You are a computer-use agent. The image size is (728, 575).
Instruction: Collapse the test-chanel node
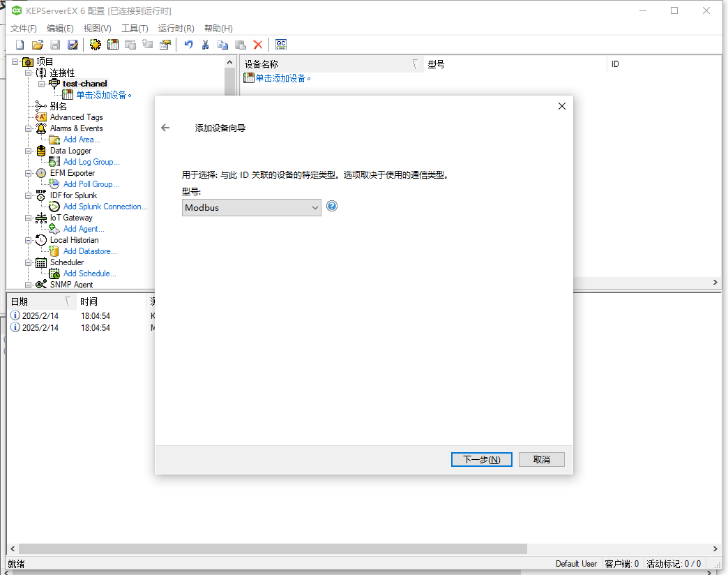(41, 84)
